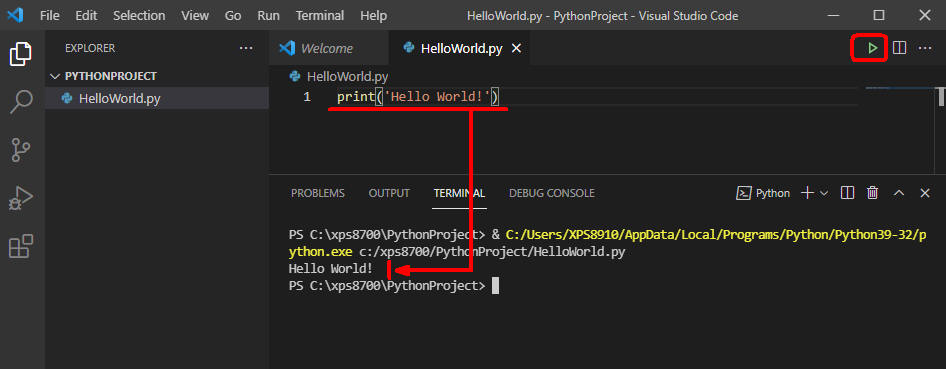
Task: Click the terminal prompt cursor line
Action: tap(394, 286)
